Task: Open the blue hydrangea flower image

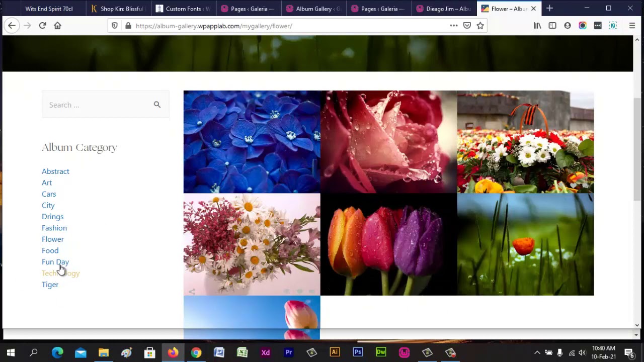Action: click(x=252, y=142)
